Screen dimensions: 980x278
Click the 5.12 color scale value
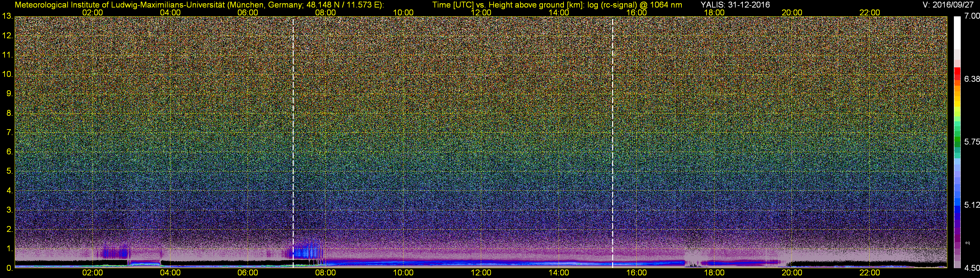click(972, 205)
